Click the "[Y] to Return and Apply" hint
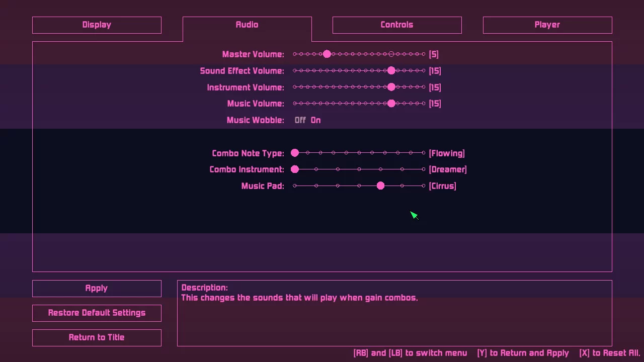The width and height of the screenshot is (644, 362). (523, 353)
